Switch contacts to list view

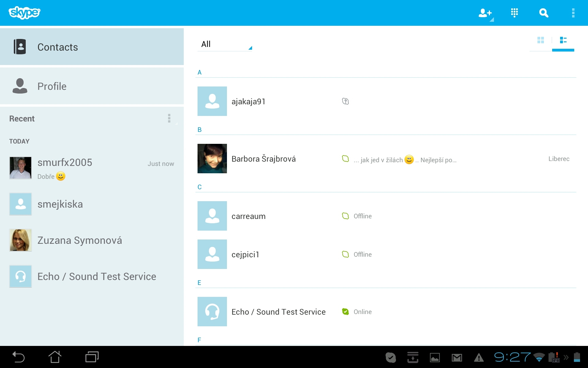tap(563, 40)
